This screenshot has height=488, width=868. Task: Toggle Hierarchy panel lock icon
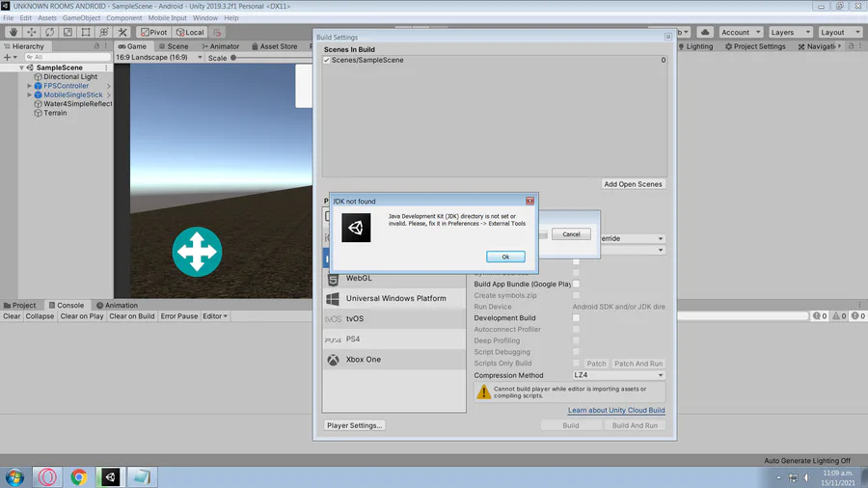tap(96, 46)
